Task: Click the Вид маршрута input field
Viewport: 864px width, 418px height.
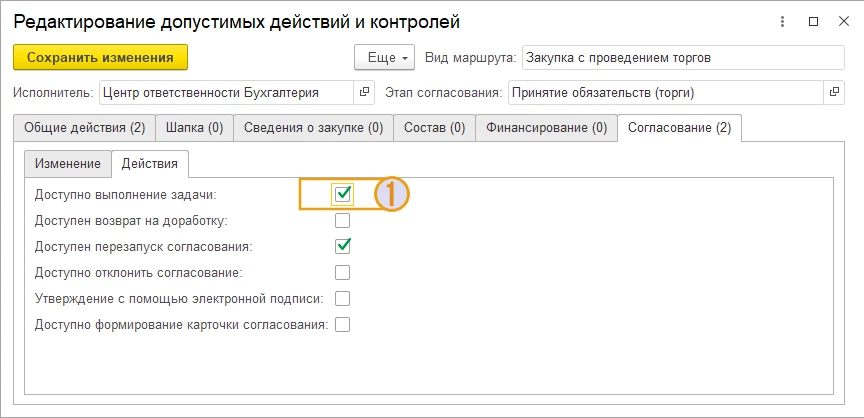Action: coord(683,57)
